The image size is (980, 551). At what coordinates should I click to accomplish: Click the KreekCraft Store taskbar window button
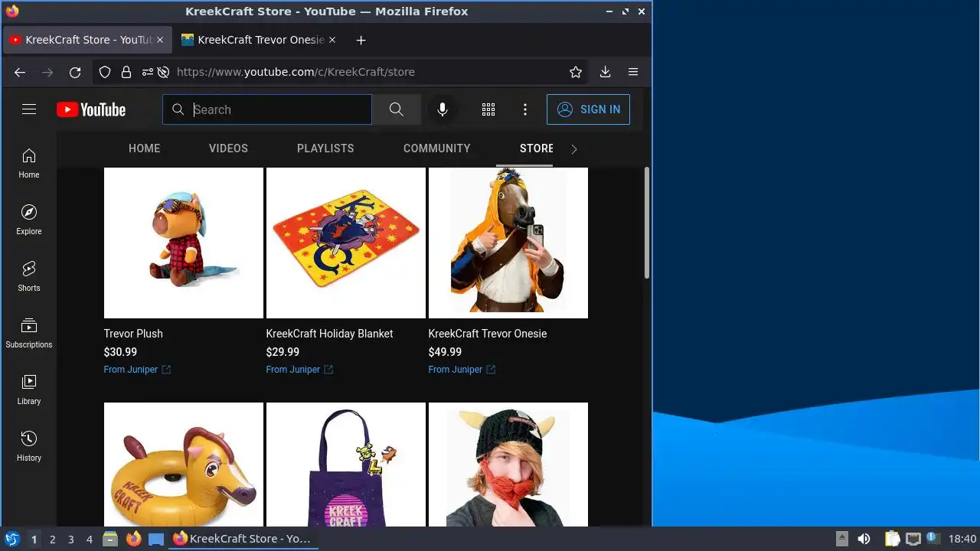click(x=243, y=539)
